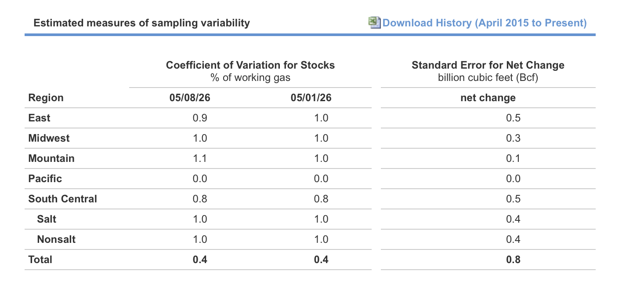The height and width of the screenshot is (293, 644).
Task: Open the Download History (April 2015 to Present) link
Action: 485,23
